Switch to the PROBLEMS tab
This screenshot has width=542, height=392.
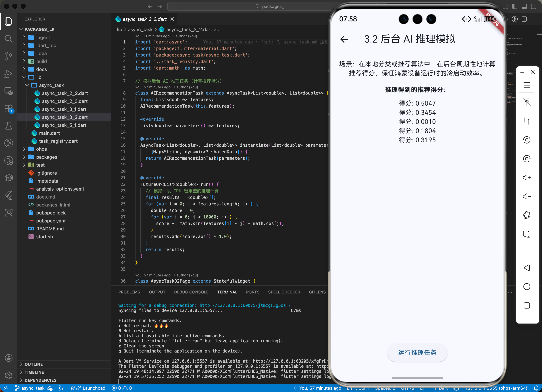point(129,292)
